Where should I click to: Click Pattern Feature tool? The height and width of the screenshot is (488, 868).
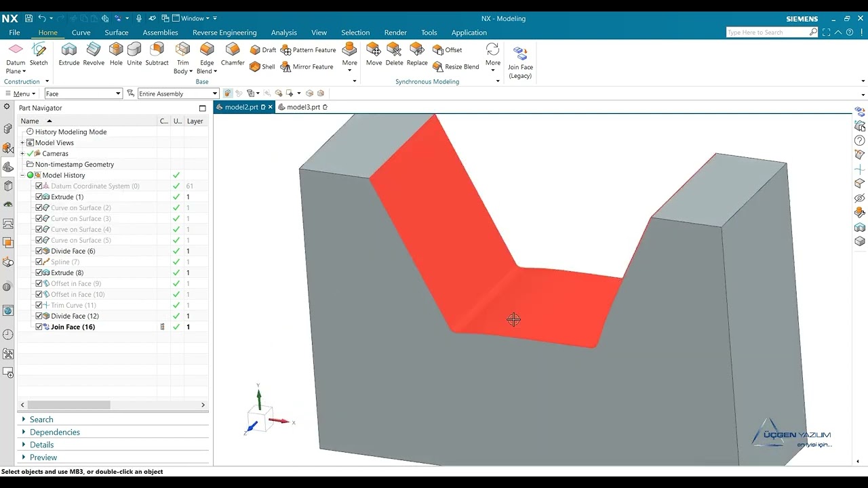[x=309, y=50]
